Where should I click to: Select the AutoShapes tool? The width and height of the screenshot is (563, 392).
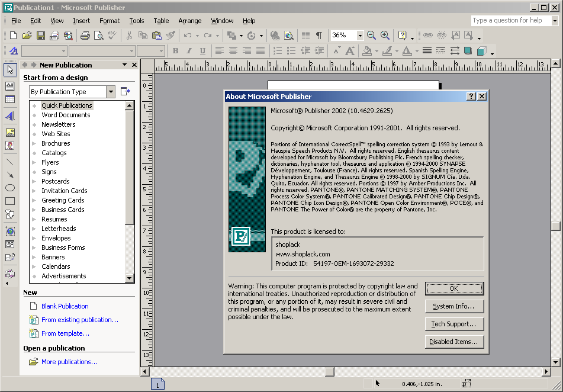coord(10,214)
